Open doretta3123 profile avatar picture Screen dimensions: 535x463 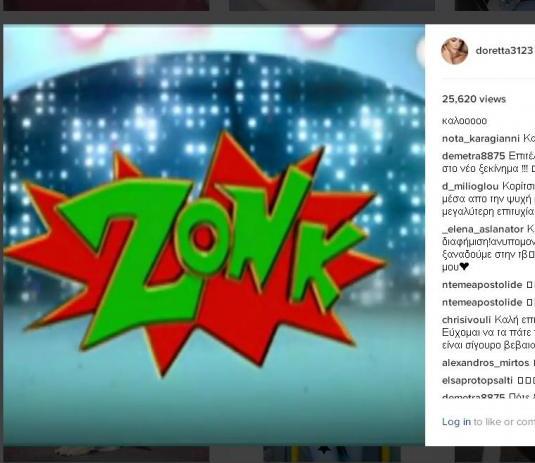point(454,51)
